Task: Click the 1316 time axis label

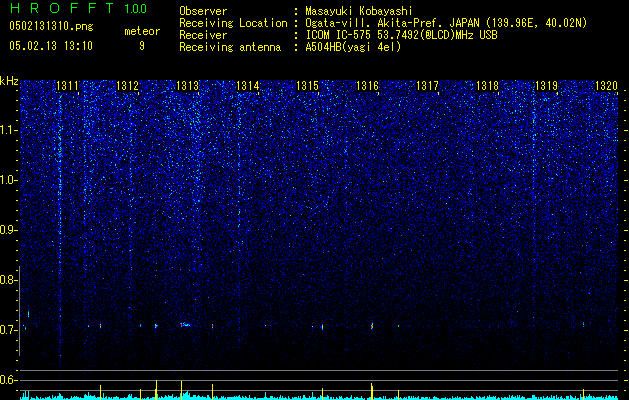Action: [x=367, y=86]
